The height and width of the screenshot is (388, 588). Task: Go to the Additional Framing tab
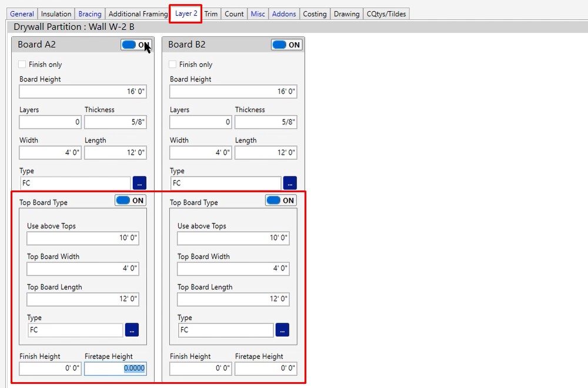point(138,14)
